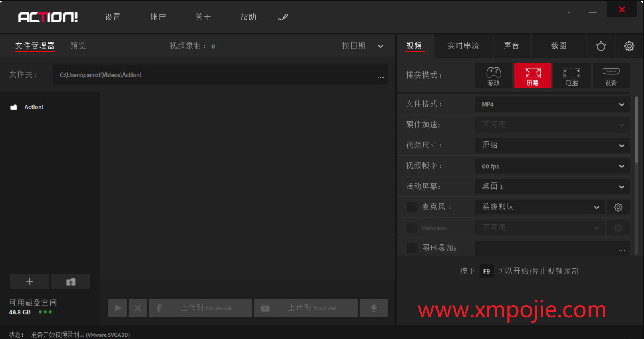Toggle the Webcam checkbox

click(412, 228)
